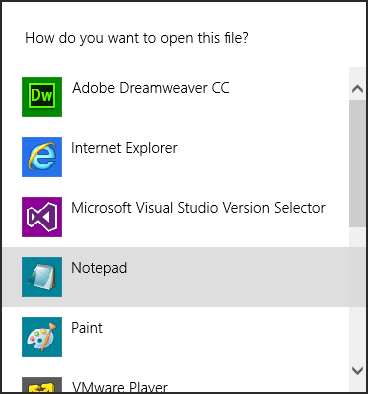Click the empty scrollbar track below the thumb
368x394 pixels.
pyautogui.click(x=357, y=293)
